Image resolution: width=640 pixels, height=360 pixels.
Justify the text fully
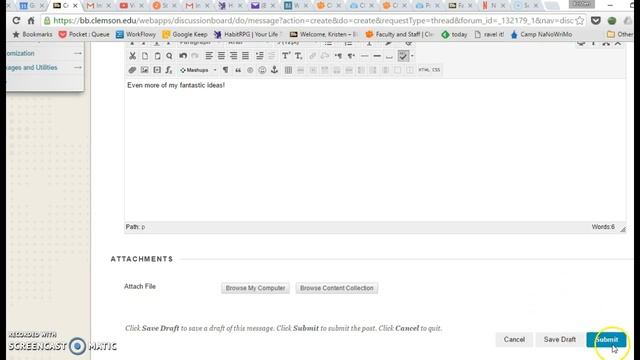(245, 56)
